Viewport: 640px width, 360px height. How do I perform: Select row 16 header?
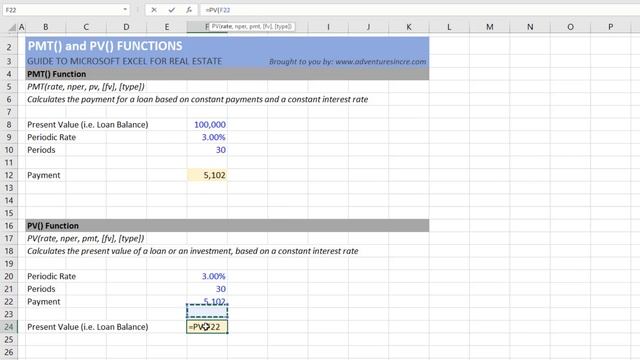[9, 226]
